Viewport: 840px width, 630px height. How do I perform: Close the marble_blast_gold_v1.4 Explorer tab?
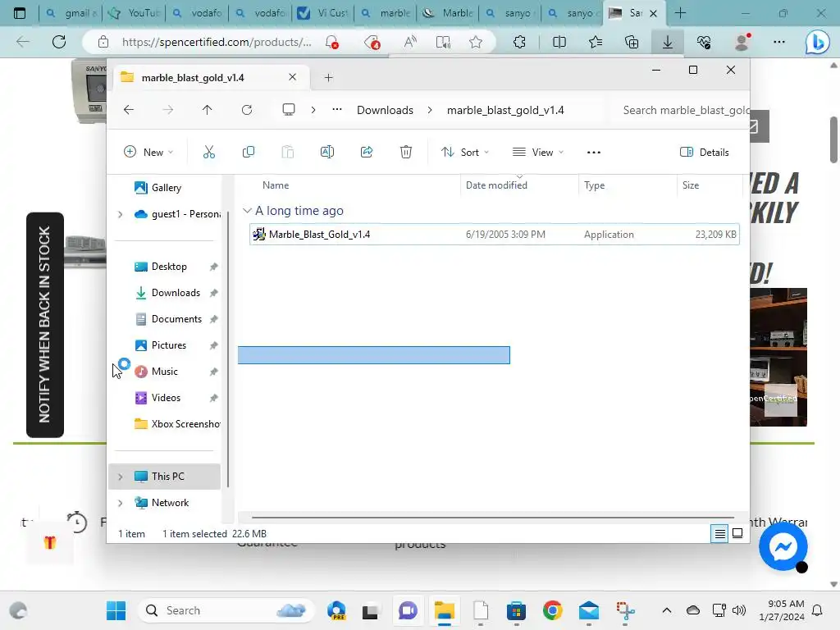(293, 77)
